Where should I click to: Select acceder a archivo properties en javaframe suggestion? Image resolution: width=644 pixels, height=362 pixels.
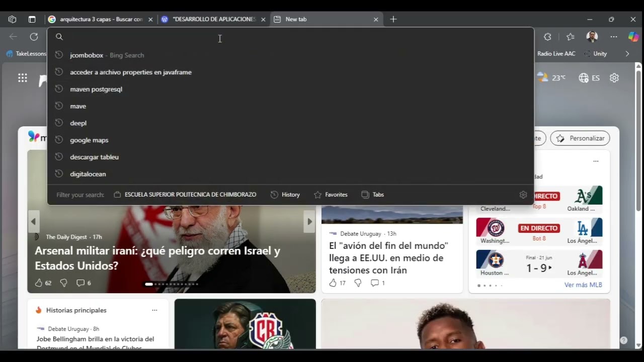pyautogui.click(x=290, y=72)
